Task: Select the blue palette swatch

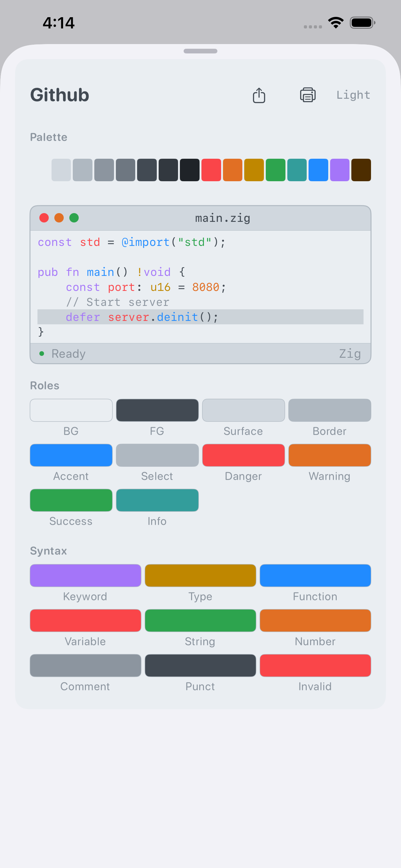Action: (x=318, y=170)
